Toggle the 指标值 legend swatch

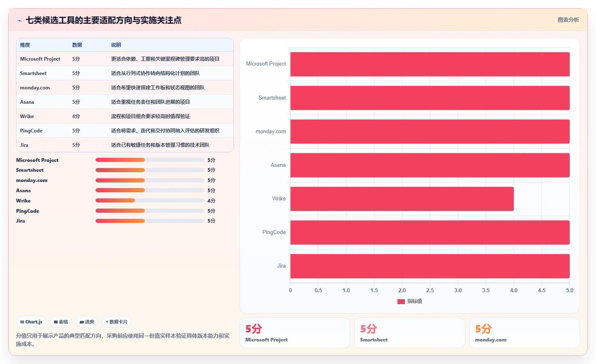point(401,301)
